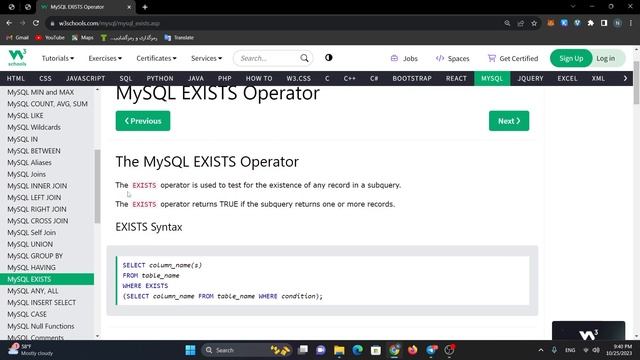Click the share page icon in address bar
This screenshot has width=640, height=360.
pyautogui.click(x=520, y=23)
